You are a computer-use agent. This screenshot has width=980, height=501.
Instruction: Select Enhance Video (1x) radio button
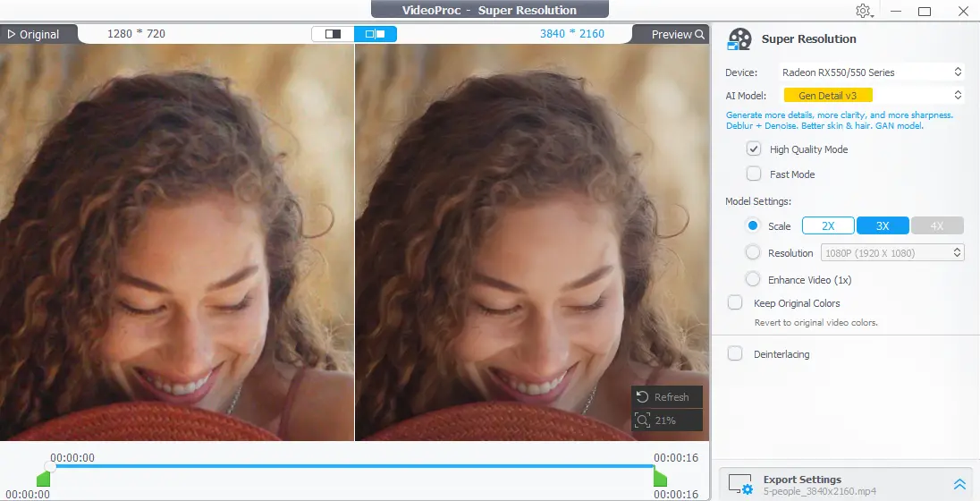(x=753, y=280)
